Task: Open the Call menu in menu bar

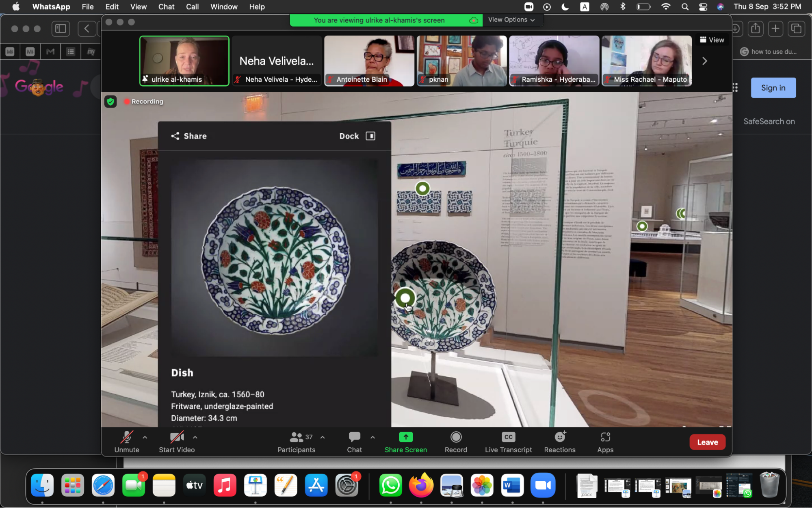Action: point(192,7)
